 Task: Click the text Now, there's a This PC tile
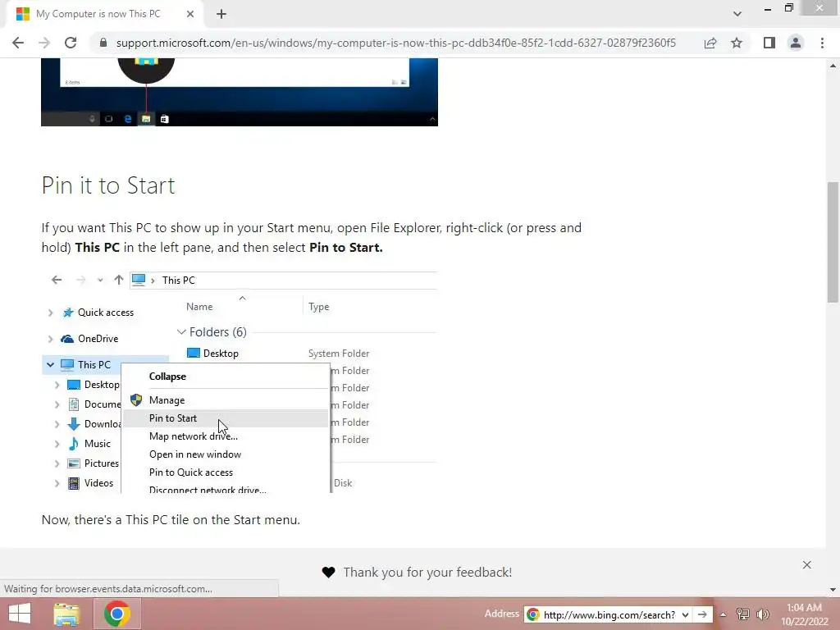click(171, 519)
